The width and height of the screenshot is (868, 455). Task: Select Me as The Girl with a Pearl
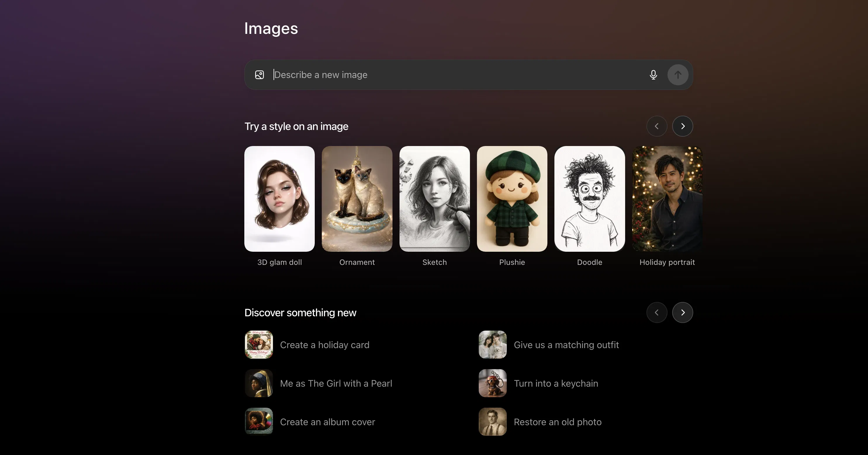tap(336, 383)
